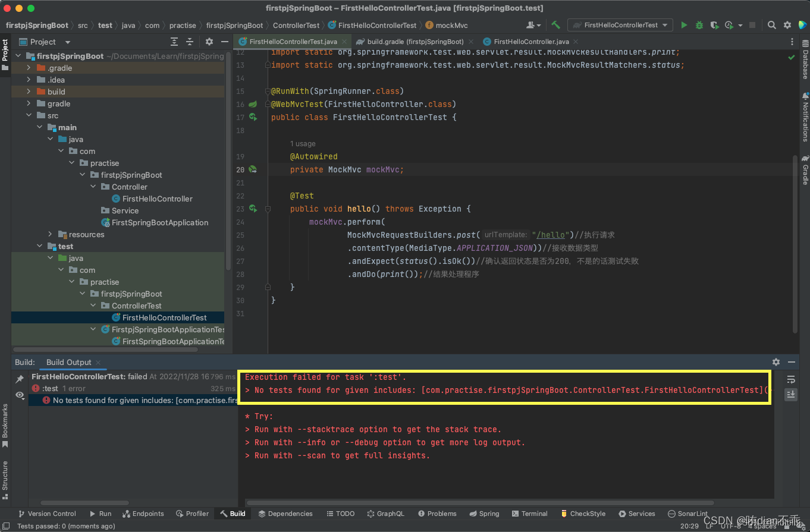Run with coverage shield icon
The width and height of the screenshot is (810, 532).
tap(714, 25)
